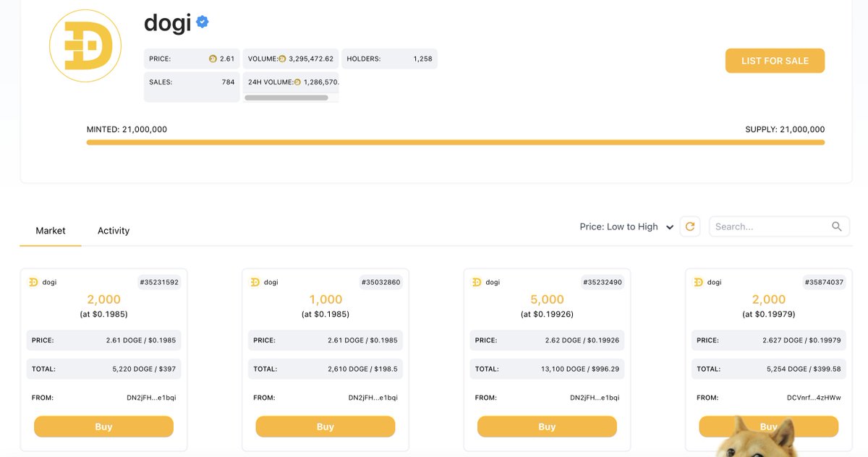This screenshot has width=868, height=457.
Task: Click seller address on card #35232490
Action: click(x=595, y=398)
